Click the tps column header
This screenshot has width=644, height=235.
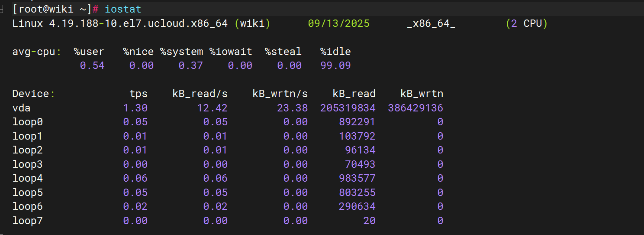pyautogui.click(x=138, y=94)
